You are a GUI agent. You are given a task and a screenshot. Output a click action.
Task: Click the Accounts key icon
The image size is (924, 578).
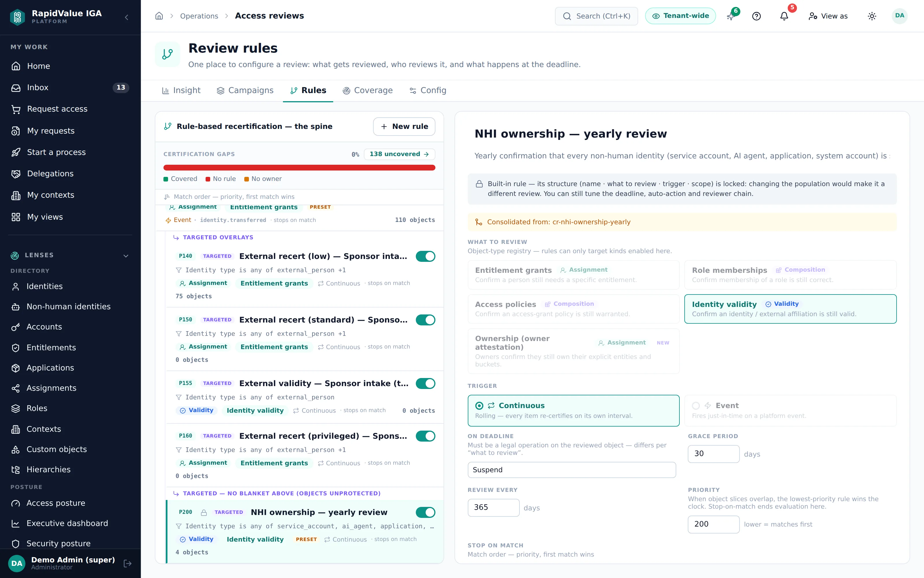pyautogui.click(x=16, y=327)
